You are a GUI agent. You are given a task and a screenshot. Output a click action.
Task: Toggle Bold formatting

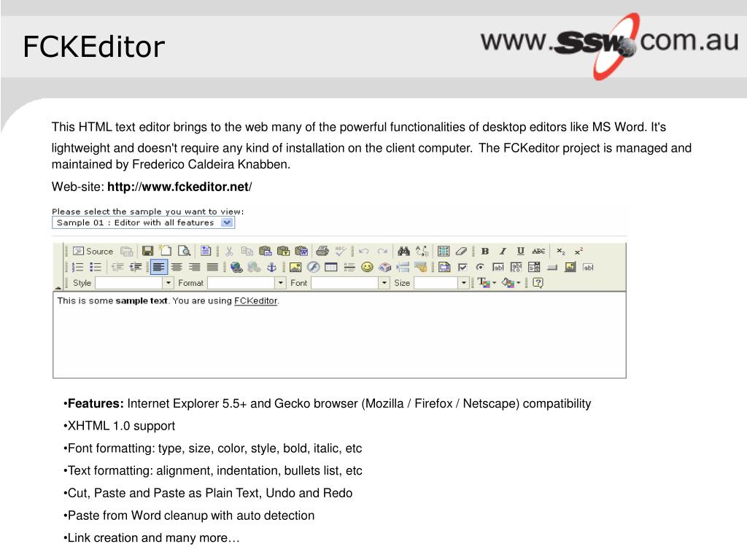485,251
